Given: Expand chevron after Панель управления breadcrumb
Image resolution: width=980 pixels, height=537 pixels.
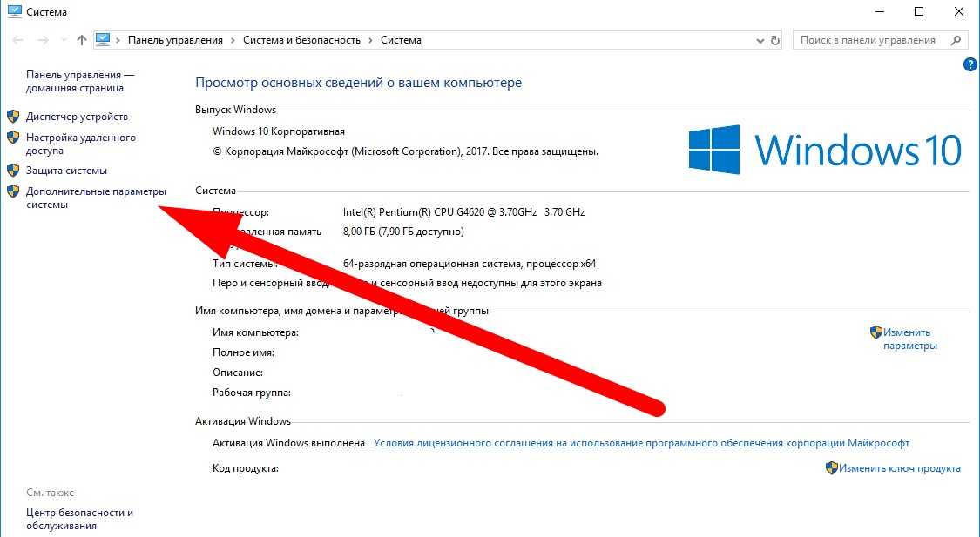Looking at the screenshot, I should [233, 40].
